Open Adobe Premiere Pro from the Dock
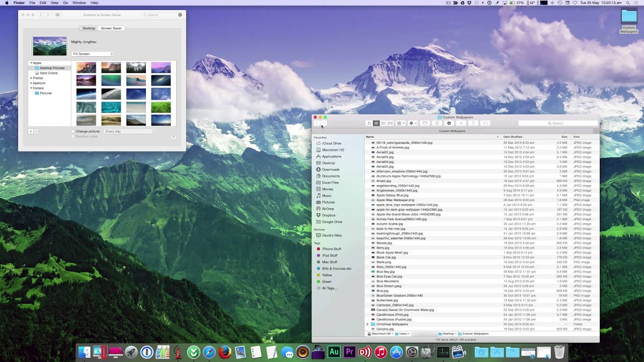Screen dimensions: 644x362 click(x=349, y=352)
